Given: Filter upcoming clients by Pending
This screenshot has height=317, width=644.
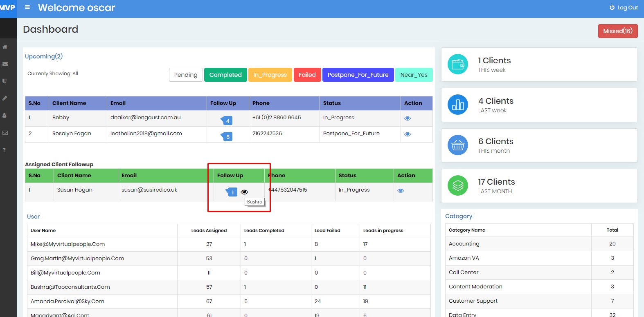Looking at the screenshot, I should 186,75.
